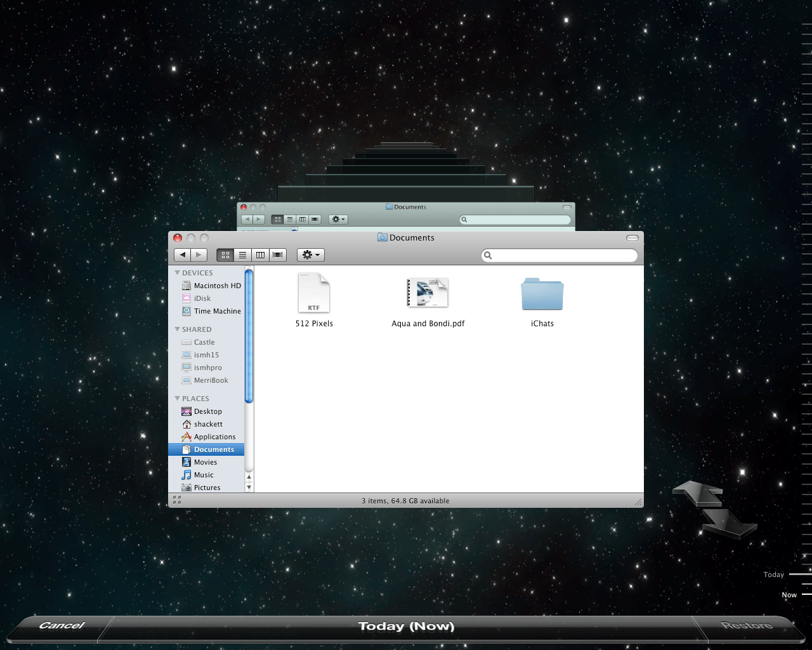Image resolution: width=812 pixels, height=650 pixels.
Task: Click the front window's search field
Action: click(560, 255)
